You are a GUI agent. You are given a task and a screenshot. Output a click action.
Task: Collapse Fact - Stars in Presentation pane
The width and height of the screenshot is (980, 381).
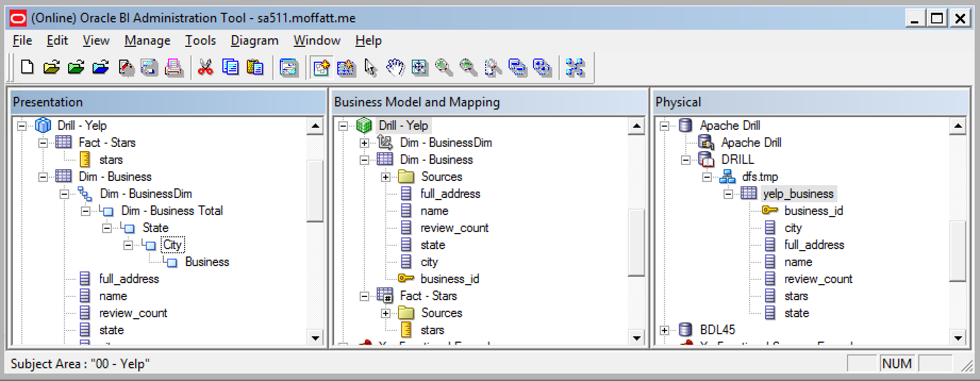(43, 143)
